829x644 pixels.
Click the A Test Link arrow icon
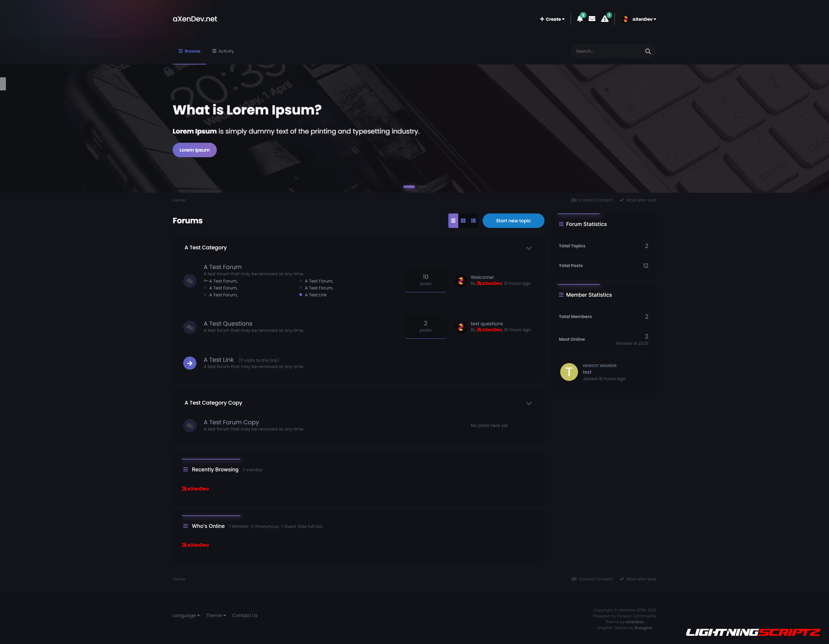pos(190,363)
